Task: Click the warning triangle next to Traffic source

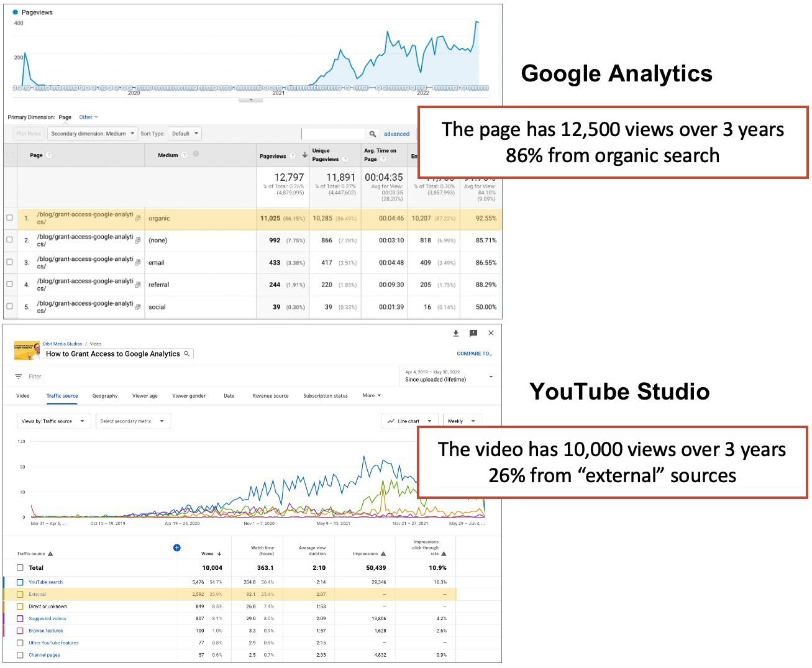Action: click(x=50, y=554)
